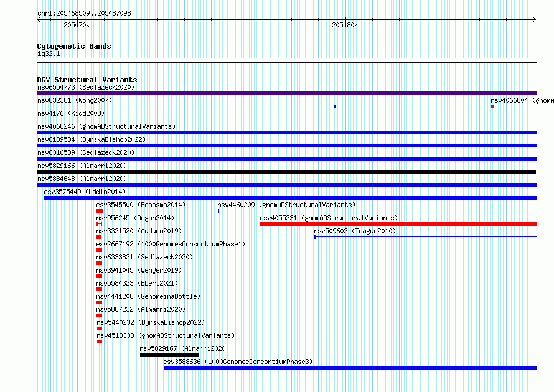
Task: Open the nsv4518338 (gnomADStructuralVariants) label
Action: (166, 335)
